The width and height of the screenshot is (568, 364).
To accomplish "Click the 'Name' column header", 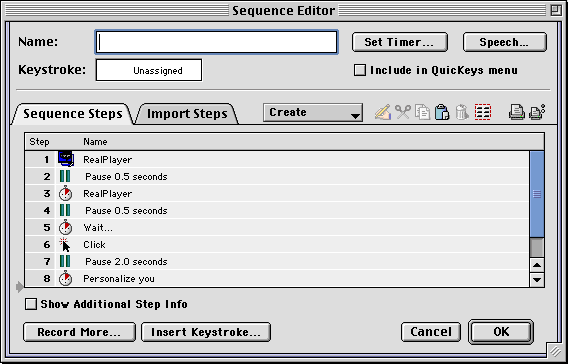I will (x=95, y=142).
